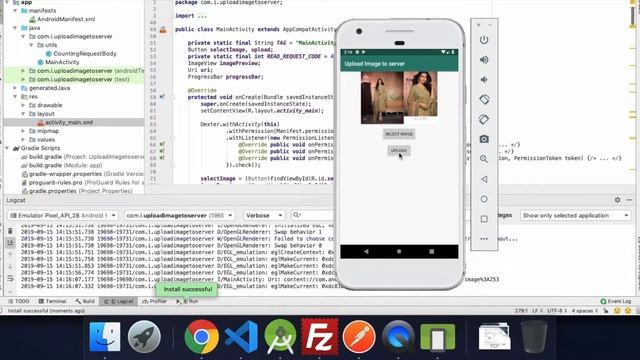
Task: Open the com.i.uploadimagetoserver process dropdown
Action: [179, 216]
